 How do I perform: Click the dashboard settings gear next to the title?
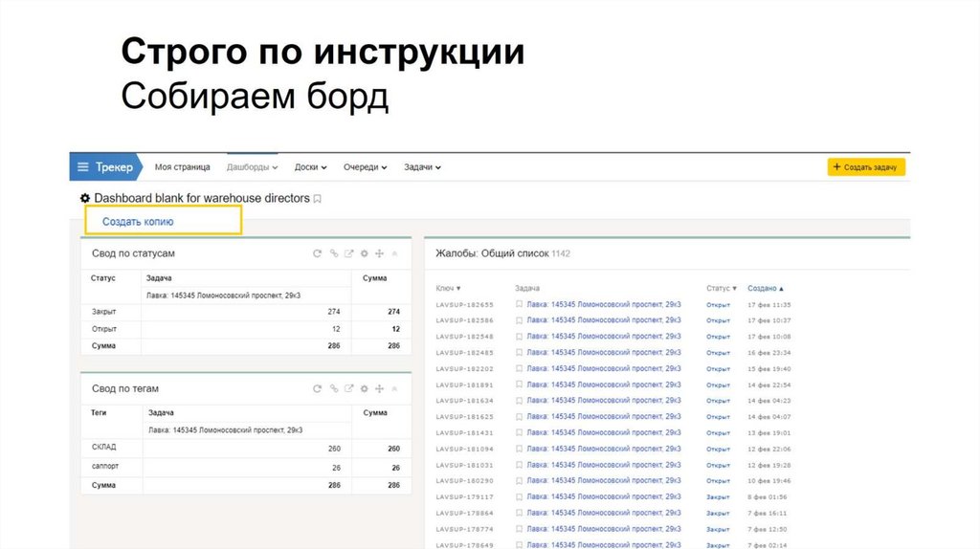click(x=85, y=198)
